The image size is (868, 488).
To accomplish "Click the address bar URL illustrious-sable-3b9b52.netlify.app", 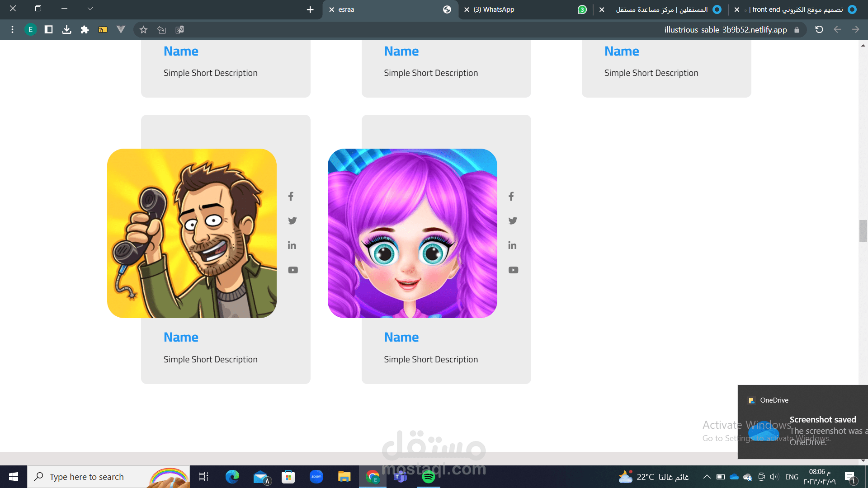I will [726, 30].
